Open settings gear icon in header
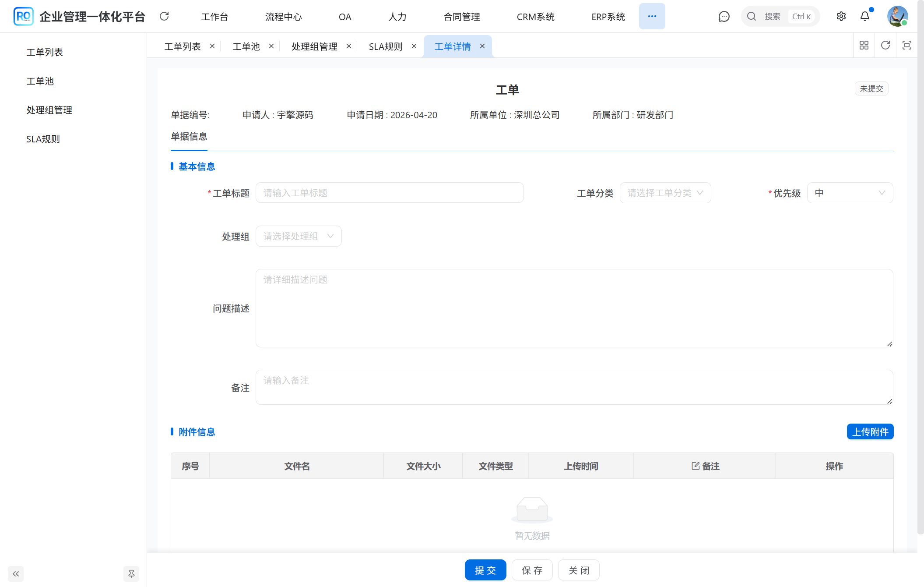This screenshot has width=924, height=587. click(x=841, y=17)
